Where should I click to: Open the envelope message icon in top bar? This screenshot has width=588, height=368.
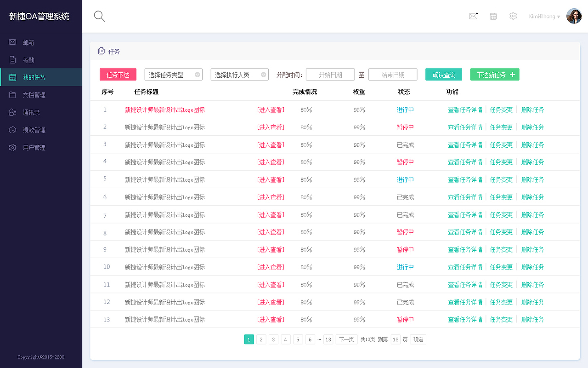[x=473, y=16]
